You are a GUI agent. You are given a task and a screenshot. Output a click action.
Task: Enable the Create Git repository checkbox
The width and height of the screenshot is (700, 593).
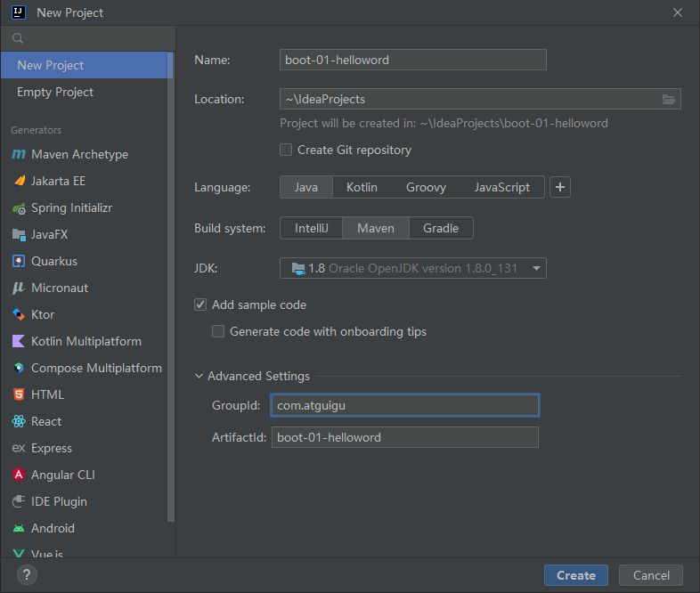tap(286, 150)
